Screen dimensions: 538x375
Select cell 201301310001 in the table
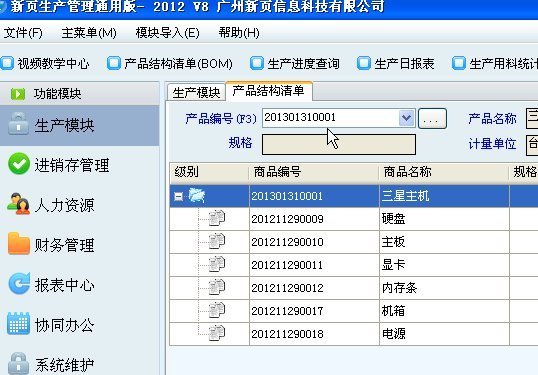(314, 196)
